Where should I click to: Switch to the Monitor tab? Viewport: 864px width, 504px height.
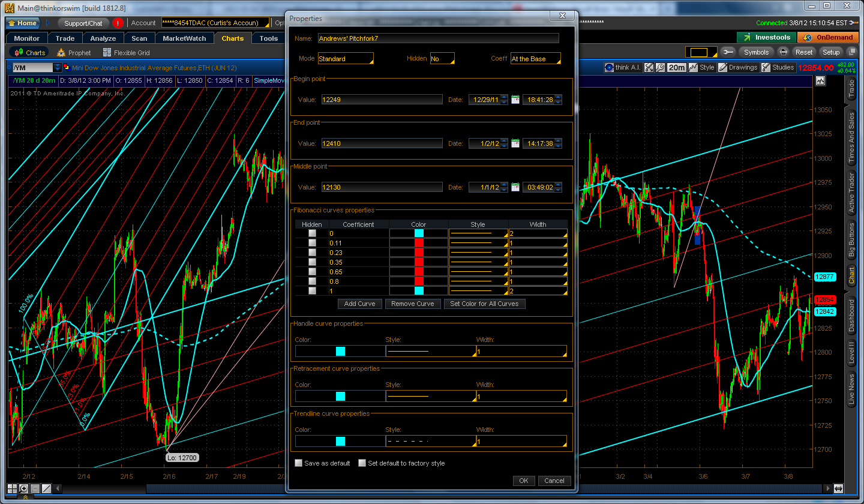tap(27, 38)
